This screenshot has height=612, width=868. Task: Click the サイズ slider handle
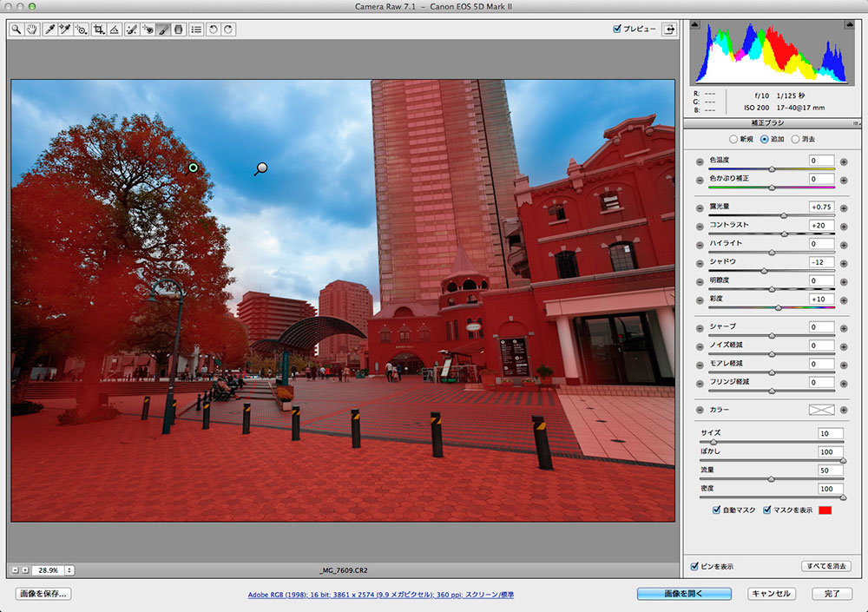tap(713, 442)
